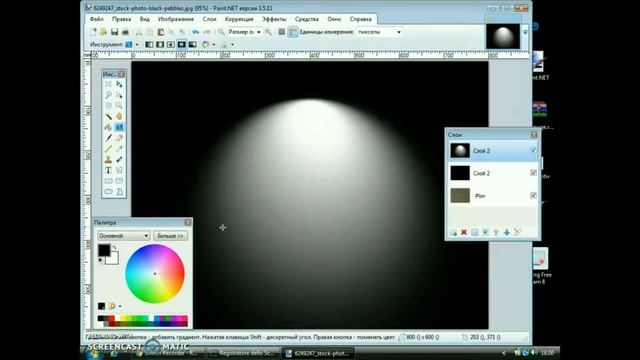Open the Эффекты menu
The width and height of the screenshot is (640, 360).
tap(274, 19)
